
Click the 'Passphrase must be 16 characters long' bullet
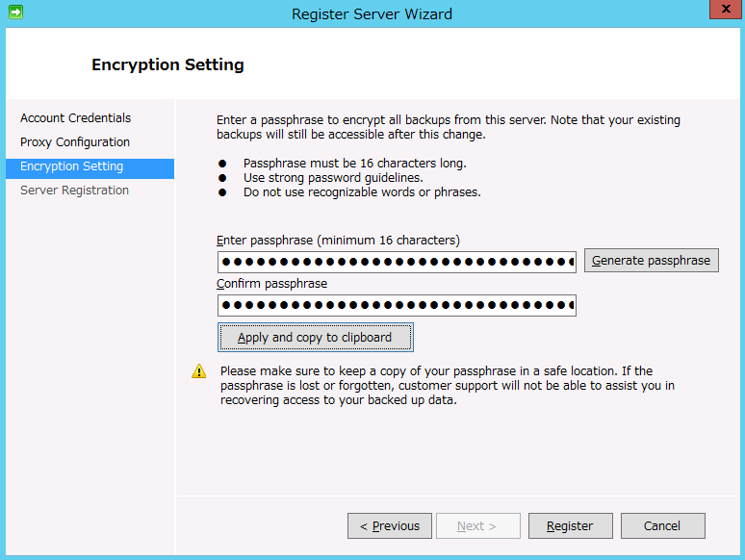tap(354, 164)
